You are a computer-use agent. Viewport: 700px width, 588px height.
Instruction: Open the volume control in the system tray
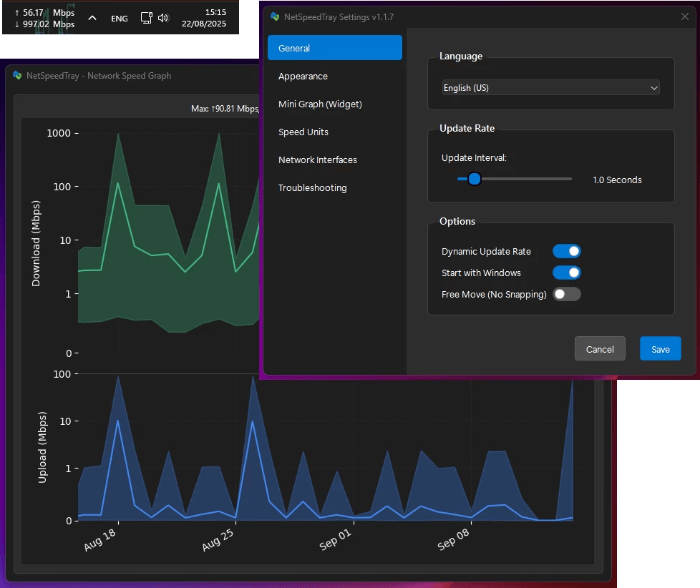click(x=163, y=18)
